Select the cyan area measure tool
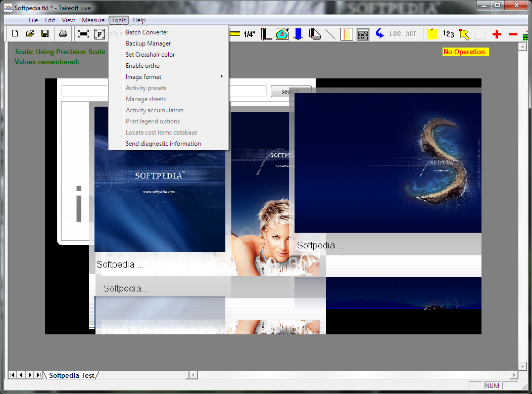The image size is (532, 394). pyautogui.click(x=282, y=34)
